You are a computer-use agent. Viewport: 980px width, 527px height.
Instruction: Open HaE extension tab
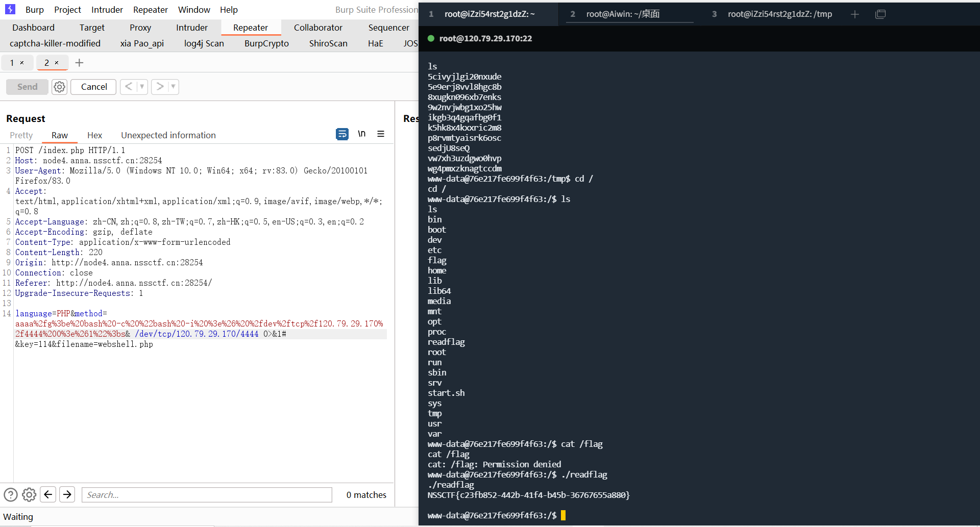pyautogui.click(x=376, y=43)
